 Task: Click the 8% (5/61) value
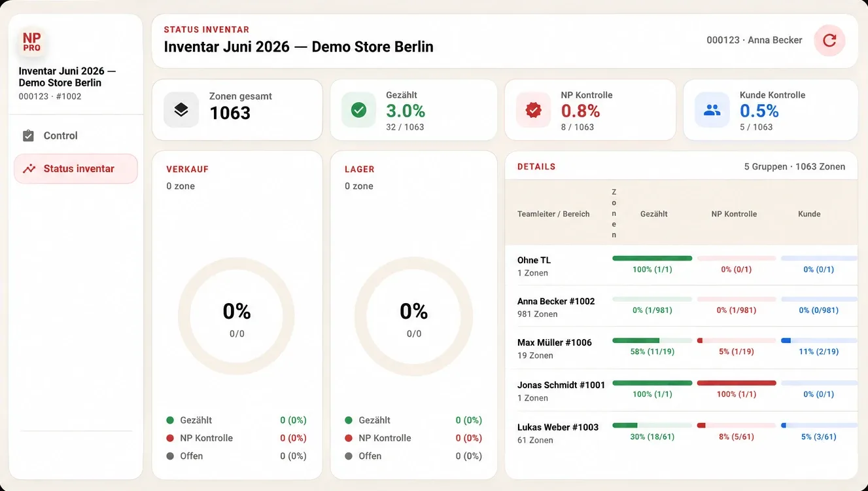[737, 437]
